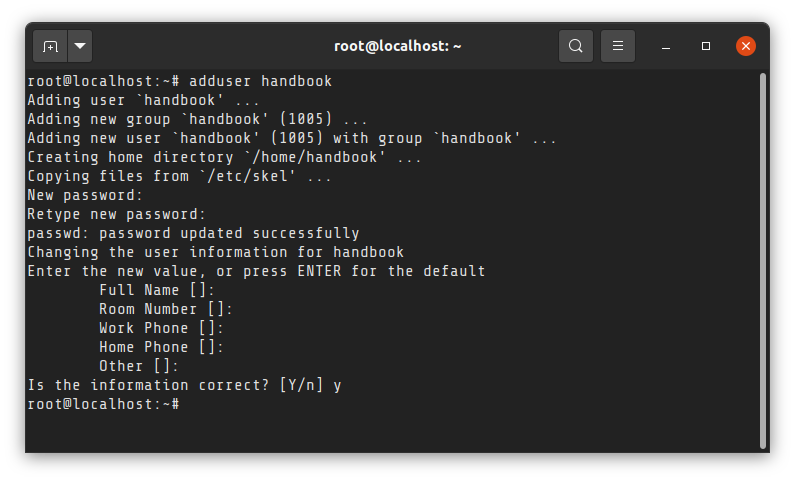Open the terminal search tool
Viewport: 795px width, 481px height.
pyautogui.click(x=575, y=46)
